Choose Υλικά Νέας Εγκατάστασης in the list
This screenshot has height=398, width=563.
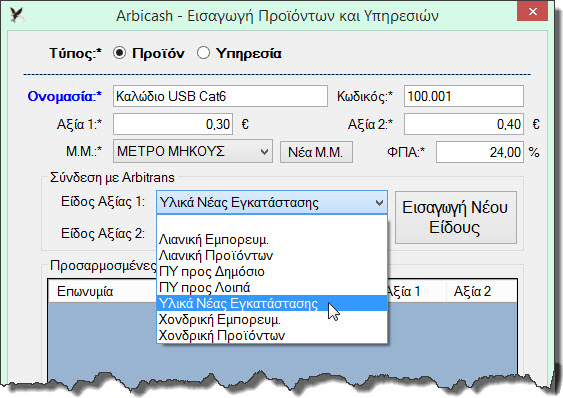[272, 303]
